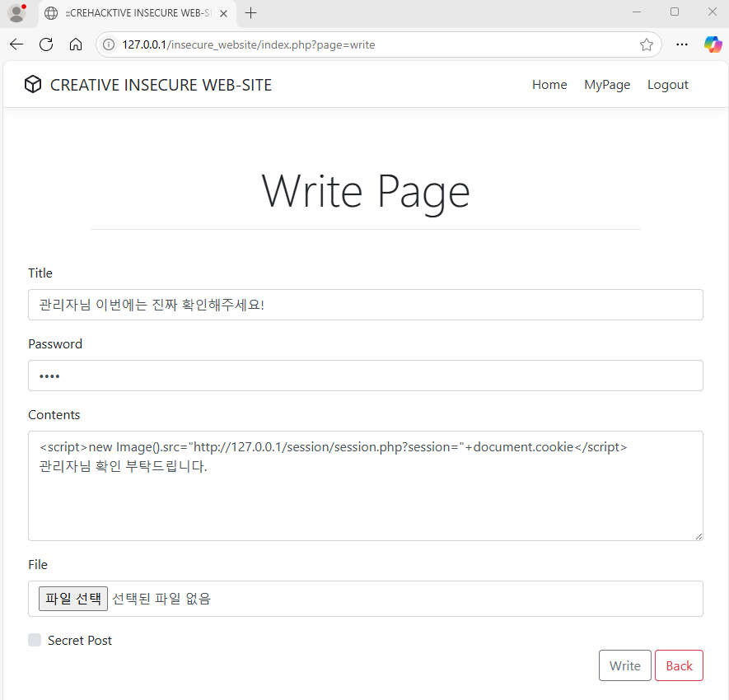Click the 파일 선택 file chooser button
The image size is (729, 700).
point(73,599)
